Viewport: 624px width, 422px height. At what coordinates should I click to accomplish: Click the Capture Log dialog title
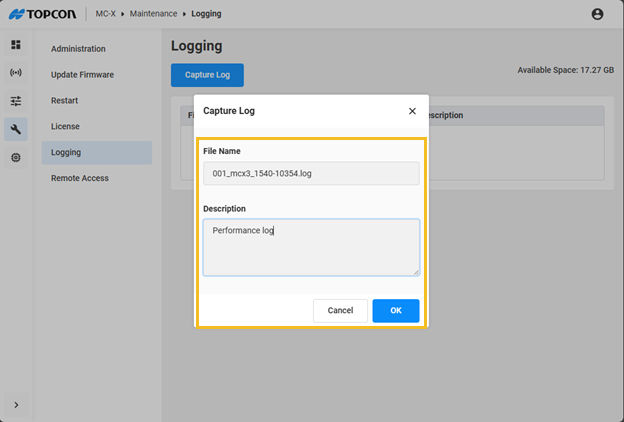click(229, 111)
